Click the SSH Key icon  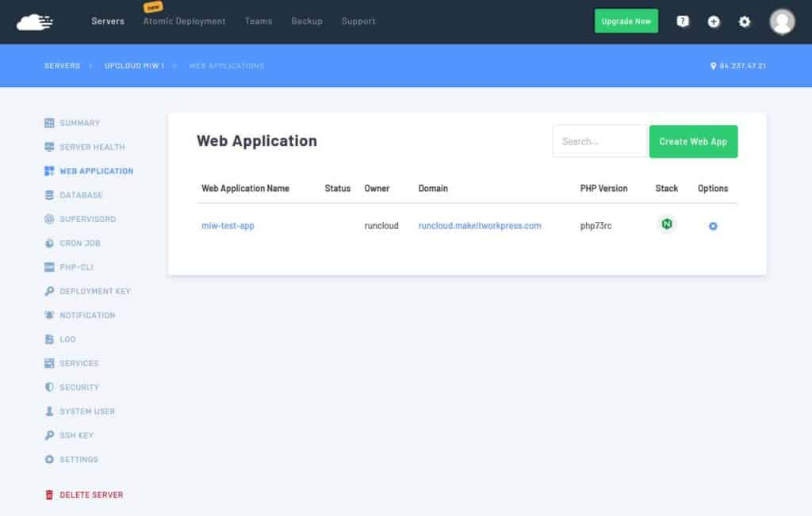(x=49, y=435)
